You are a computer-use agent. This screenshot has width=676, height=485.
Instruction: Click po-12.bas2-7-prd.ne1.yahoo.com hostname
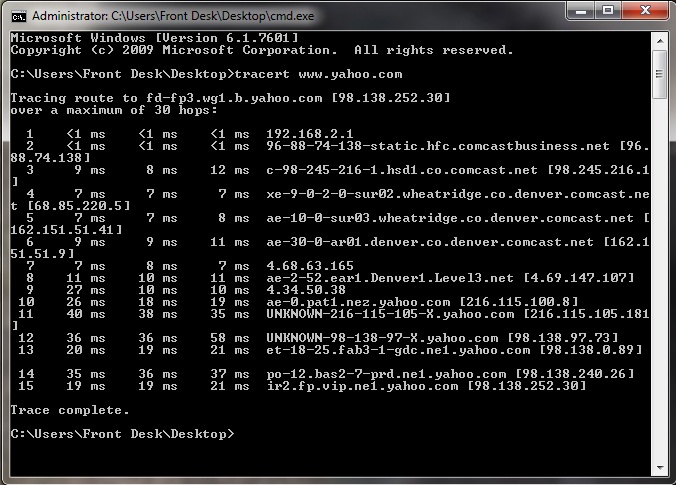point(386,374)
